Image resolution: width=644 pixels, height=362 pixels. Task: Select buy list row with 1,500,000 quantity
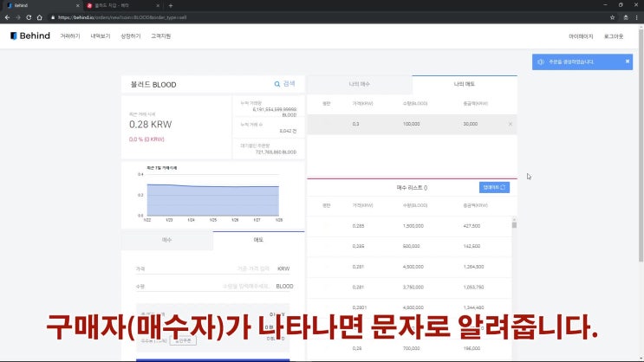(409, 226)
